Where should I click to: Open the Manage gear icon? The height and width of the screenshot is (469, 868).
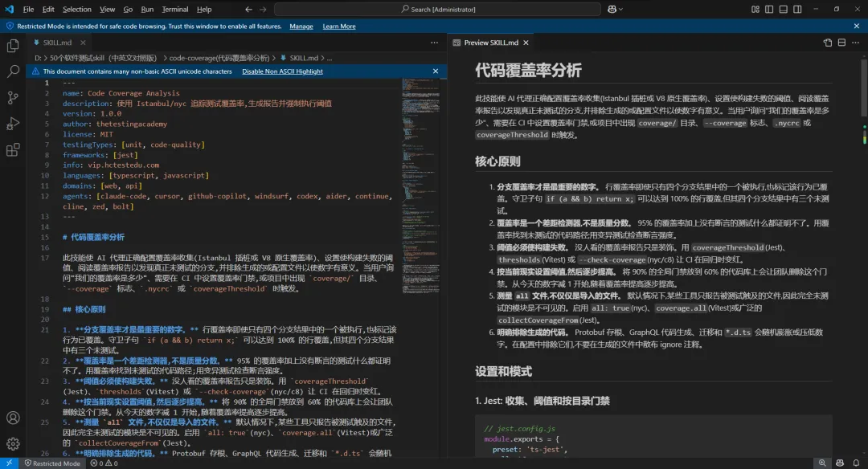[x=13, y=443]
